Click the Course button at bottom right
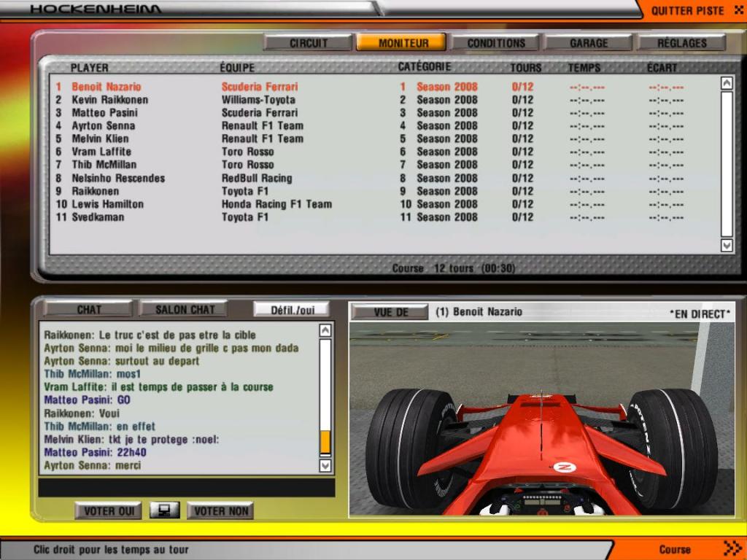747x560 pixels. 681,549
